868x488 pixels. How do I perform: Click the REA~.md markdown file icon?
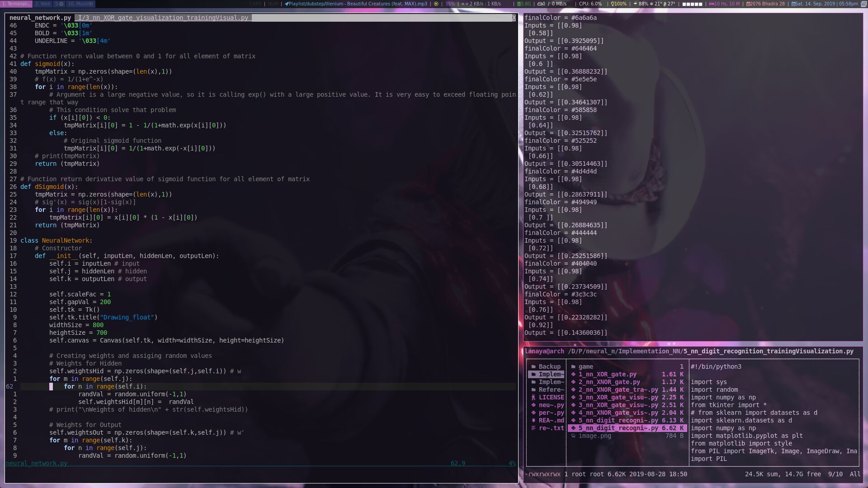click(533, 420)
